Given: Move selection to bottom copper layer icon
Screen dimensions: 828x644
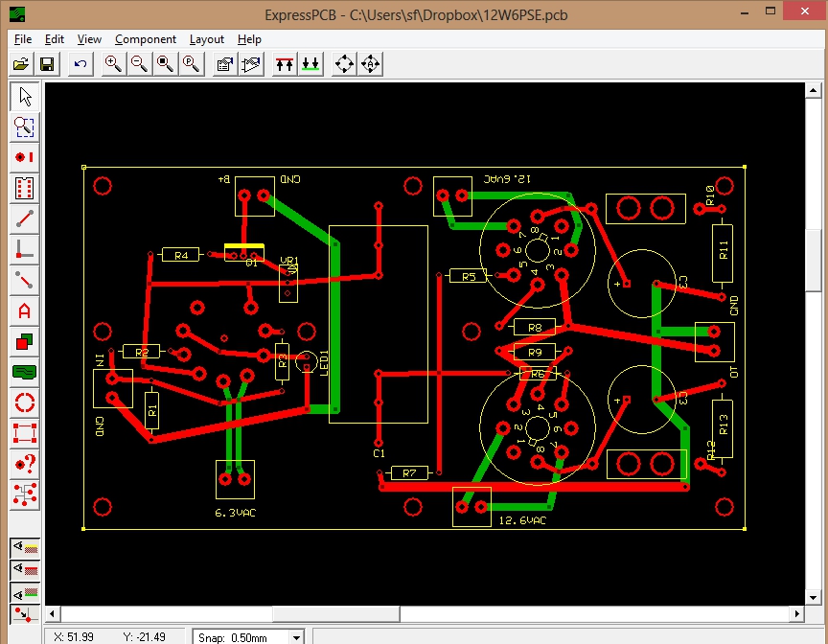Looking at the screenshot, I should [x=310, y=64].
